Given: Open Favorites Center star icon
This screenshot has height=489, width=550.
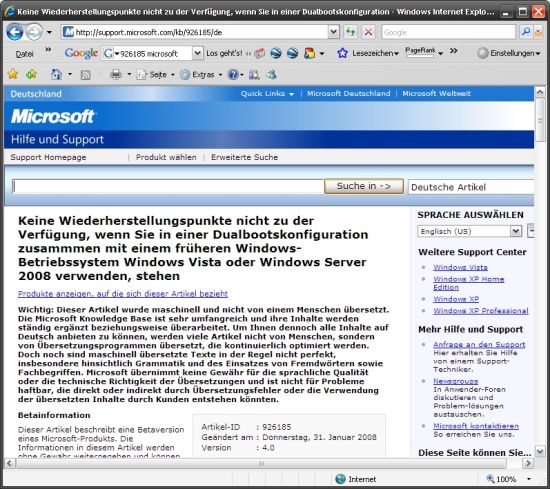Looking at the screenshot, I should click(x=13, y=74).
